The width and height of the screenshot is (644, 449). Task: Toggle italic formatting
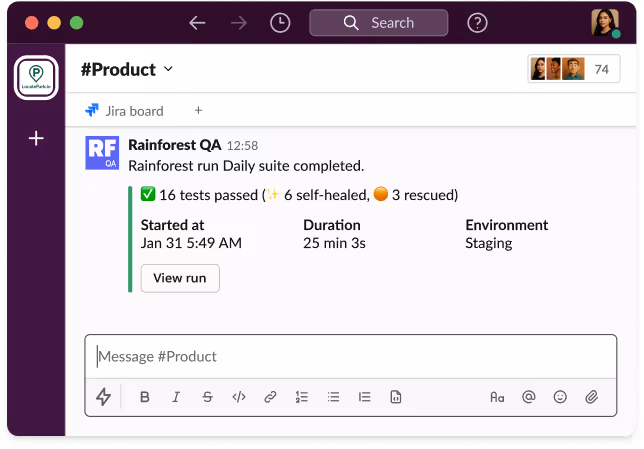176,397
